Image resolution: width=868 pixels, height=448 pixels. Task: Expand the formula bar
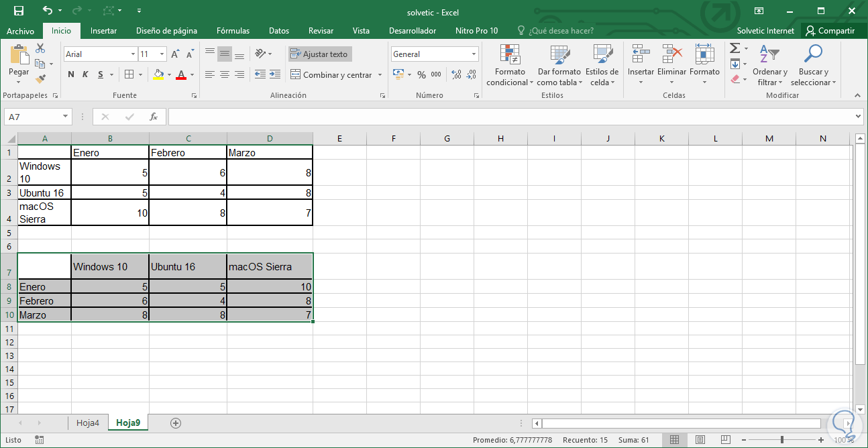[859, 117]
